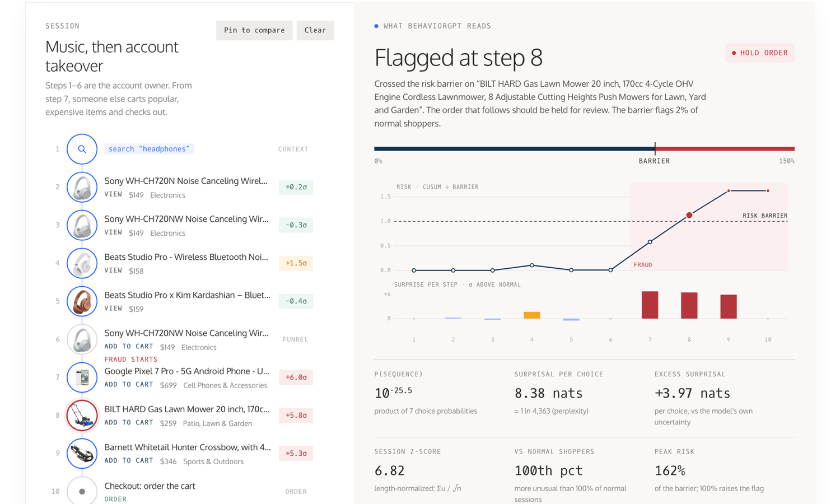The image size is (840, 504).
Task: Click the peak risk value 162%
Action: [x=670, y=470]
